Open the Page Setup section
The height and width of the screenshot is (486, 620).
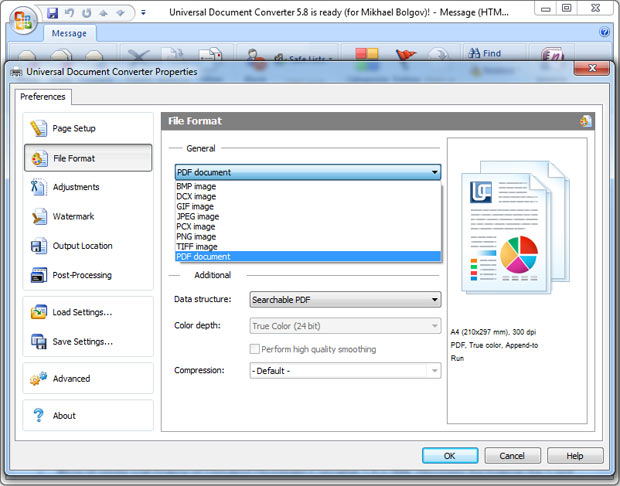(x=88, y=129)
